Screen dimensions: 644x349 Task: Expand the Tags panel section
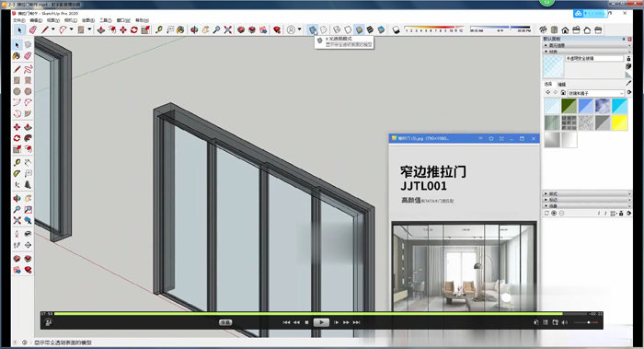587,200
